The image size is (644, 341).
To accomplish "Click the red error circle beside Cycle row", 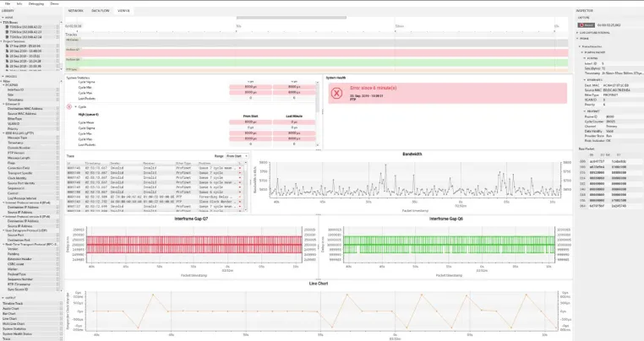I will tap(69, 106).
